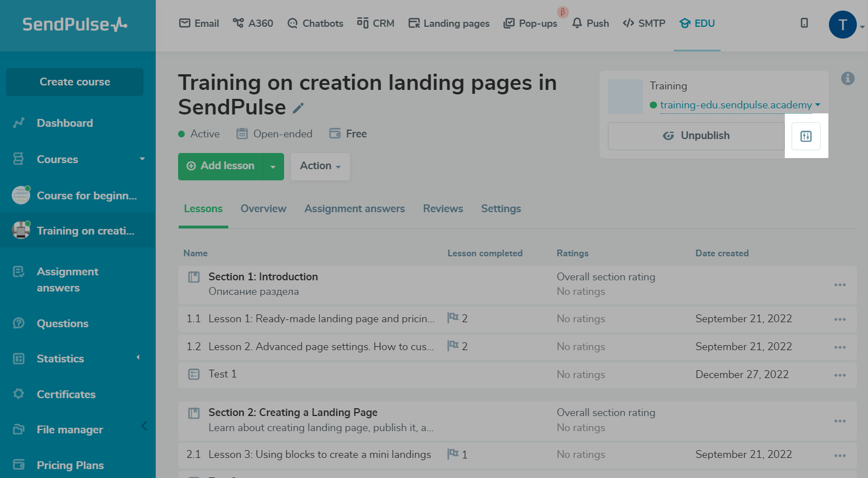
Task: Open EDU in top navigation
Action: [x=697, y=23]
